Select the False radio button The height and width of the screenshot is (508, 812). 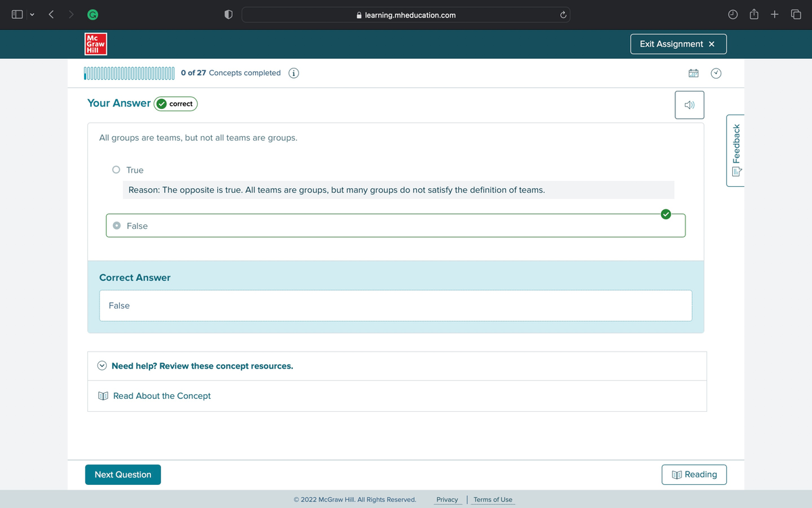[117, 226]
